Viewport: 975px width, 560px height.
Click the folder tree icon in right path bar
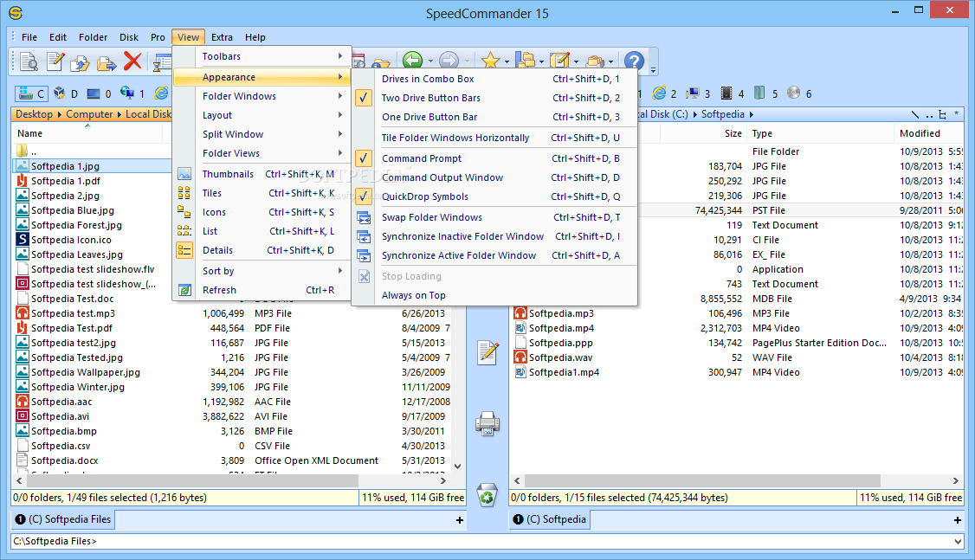click(x=943, y=114)
